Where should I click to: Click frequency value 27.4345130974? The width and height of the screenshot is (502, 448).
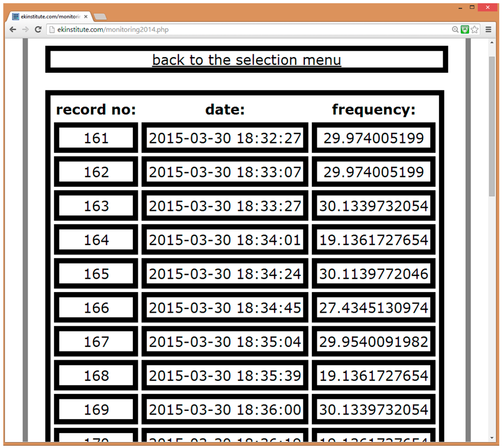373,308
